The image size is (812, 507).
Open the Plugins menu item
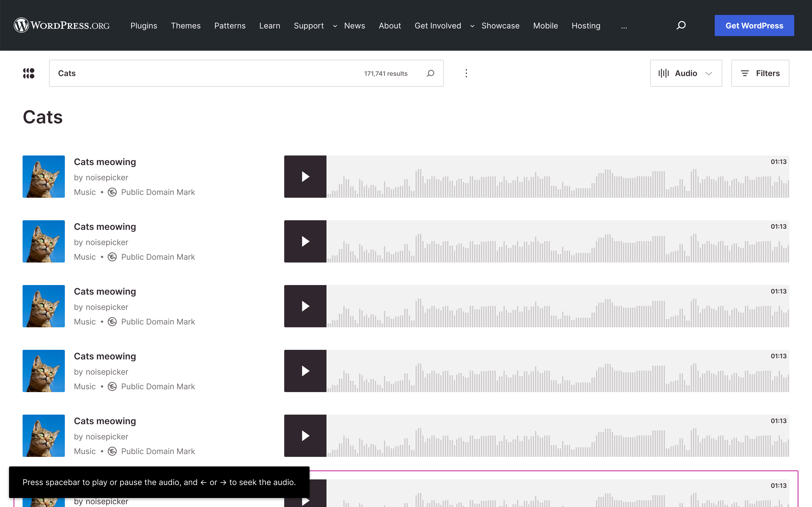pos(144,25)
